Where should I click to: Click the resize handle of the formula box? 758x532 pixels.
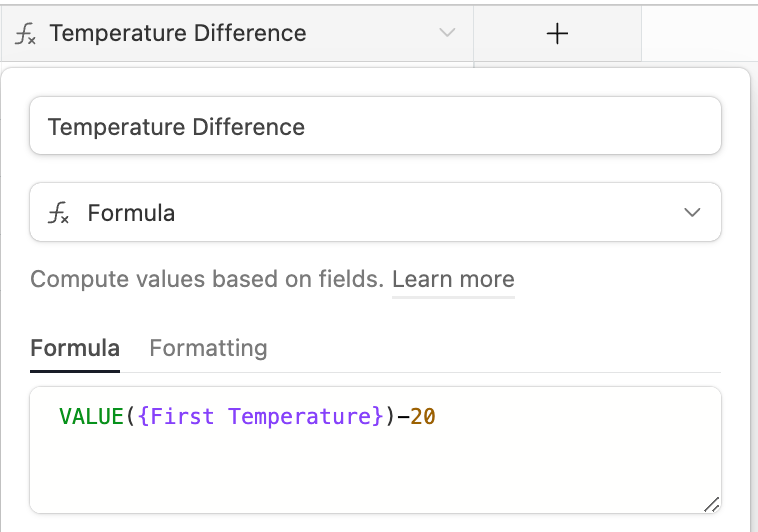coord(711,504)
